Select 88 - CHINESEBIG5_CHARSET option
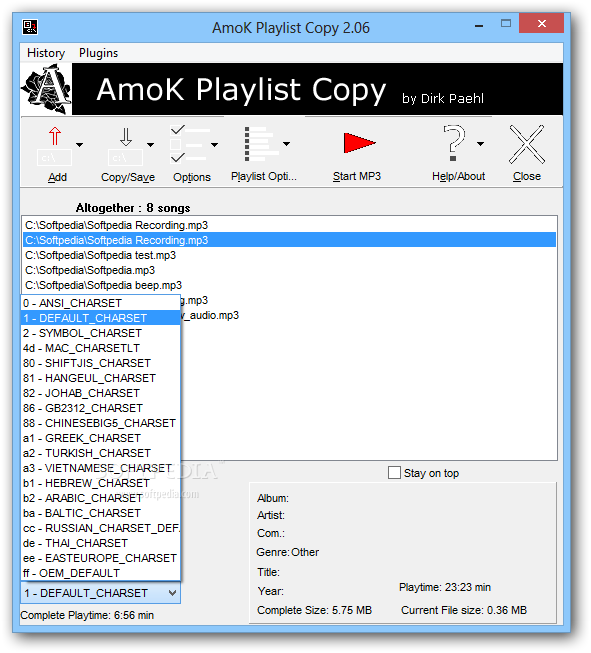 tap(100, 423)
